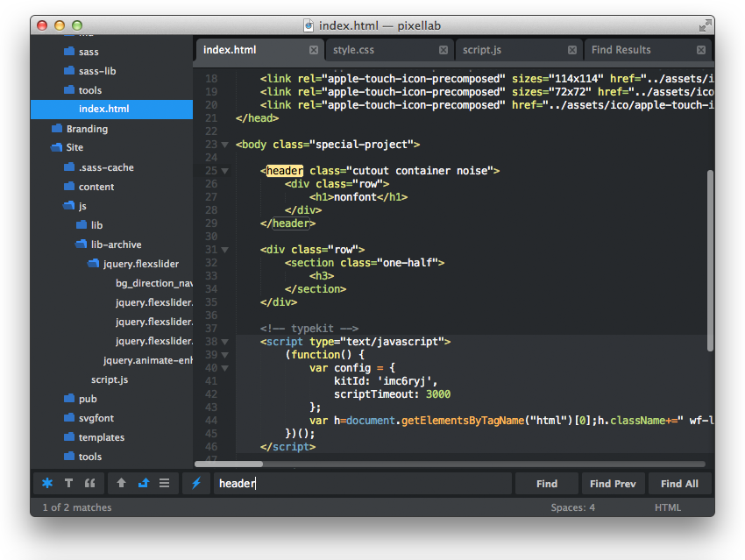Open the Spaces: 4 indentation menu
The height and width of the screenshot is (560, 745).
coord(572,507)
